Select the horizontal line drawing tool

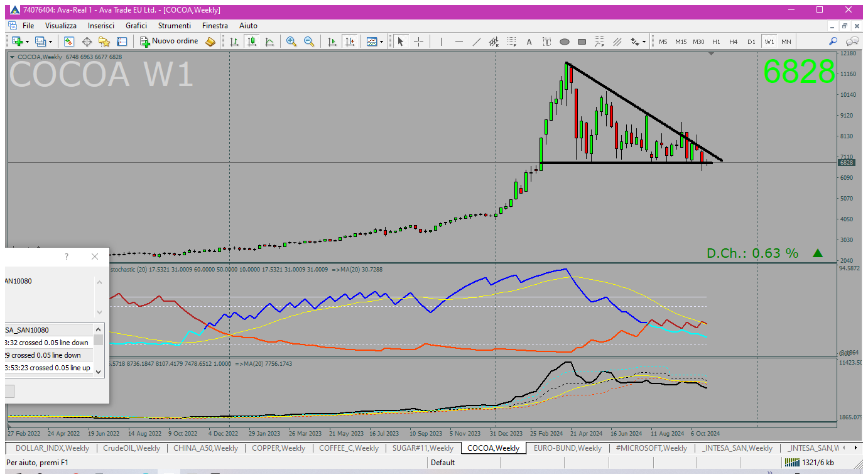click(459, 41)
